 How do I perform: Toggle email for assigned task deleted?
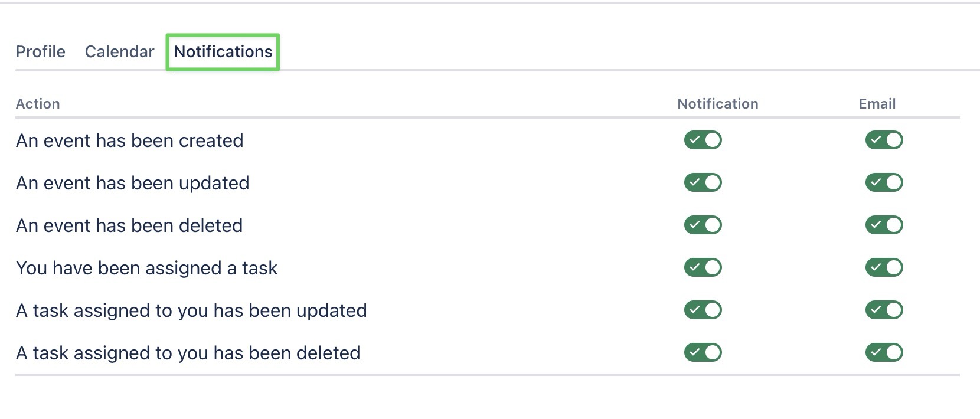pos(884,353)
